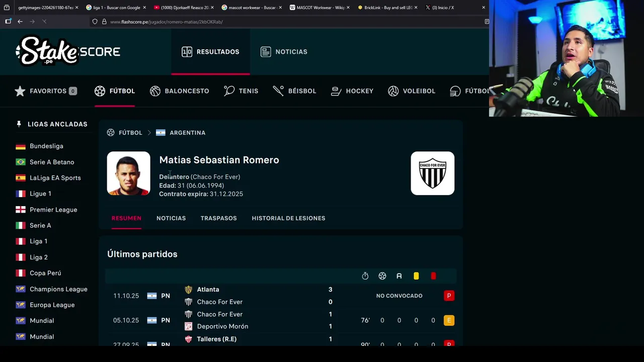Click the Favoritos star icon
The image size is (644, 362).
20,91
